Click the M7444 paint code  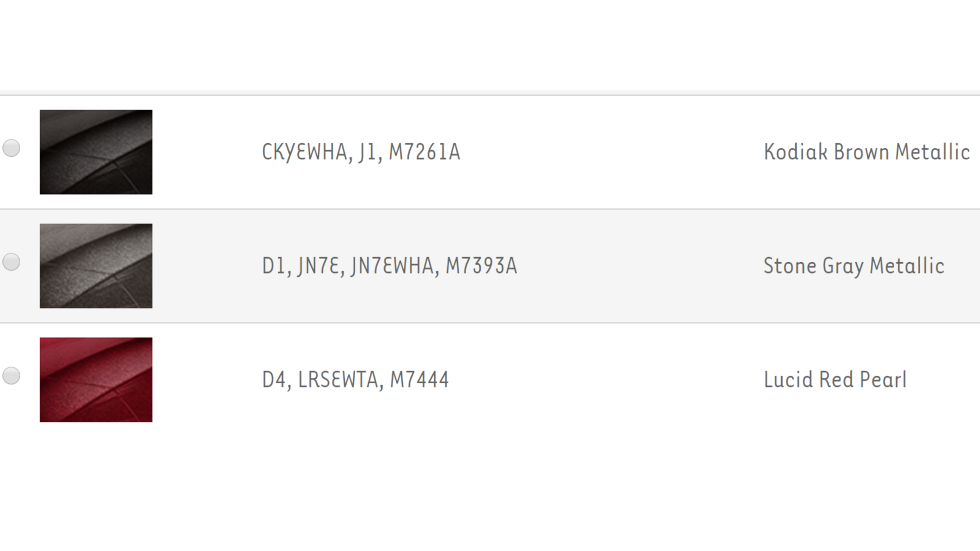pos(420,380)
